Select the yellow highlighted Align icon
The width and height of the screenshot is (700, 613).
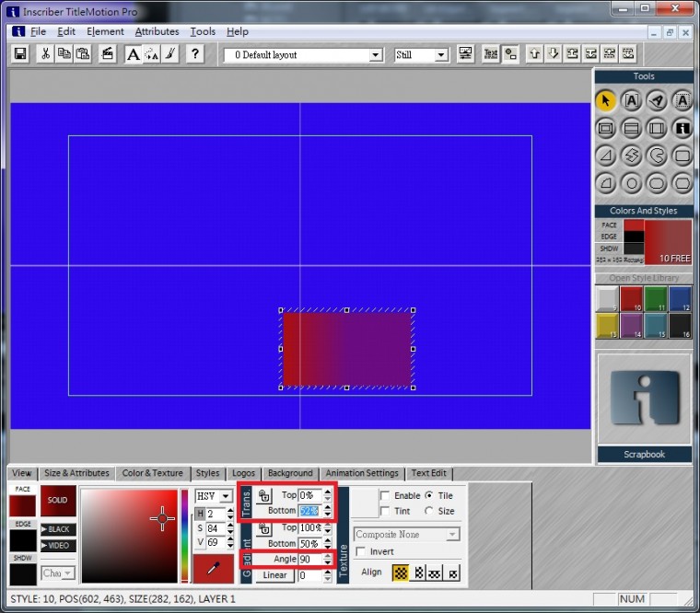pyautogui.click(x=401, y=573)
